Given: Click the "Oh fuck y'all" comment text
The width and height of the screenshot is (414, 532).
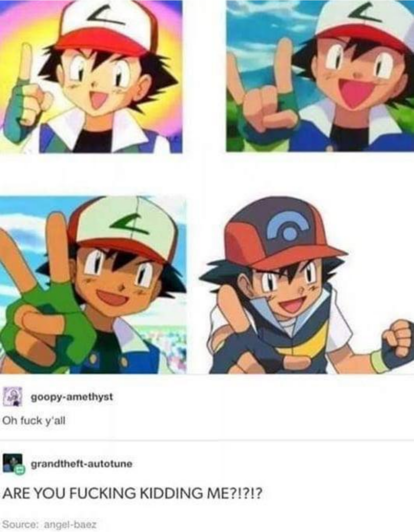Looking at the screenshot, I should click(34, 421).
